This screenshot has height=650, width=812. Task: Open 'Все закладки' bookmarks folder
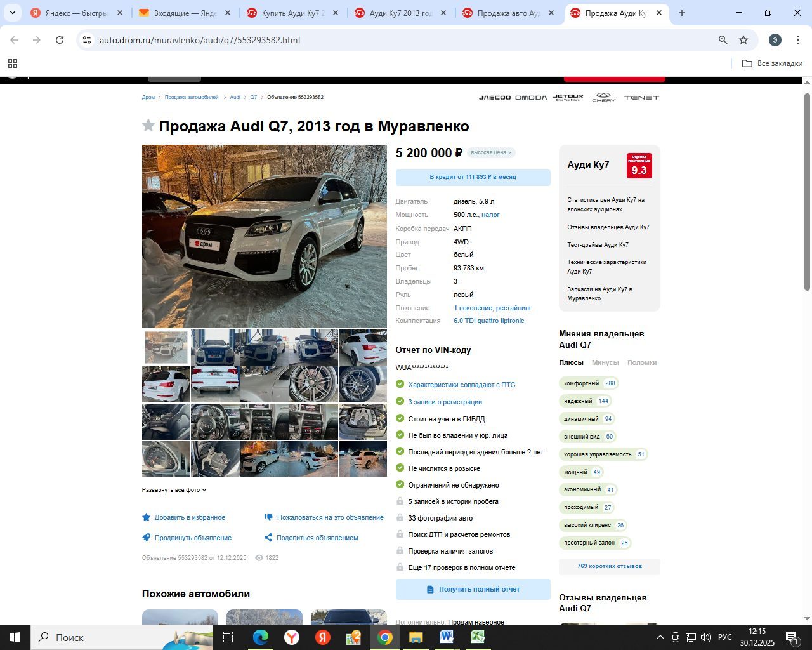tap(772, 63)
